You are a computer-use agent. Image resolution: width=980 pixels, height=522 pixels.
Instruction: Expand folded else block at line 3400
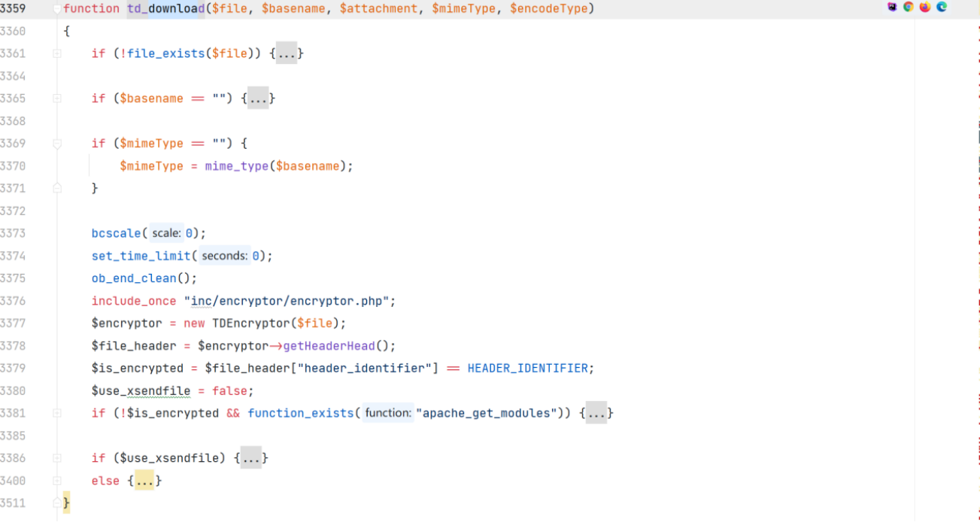pos(57,481)
